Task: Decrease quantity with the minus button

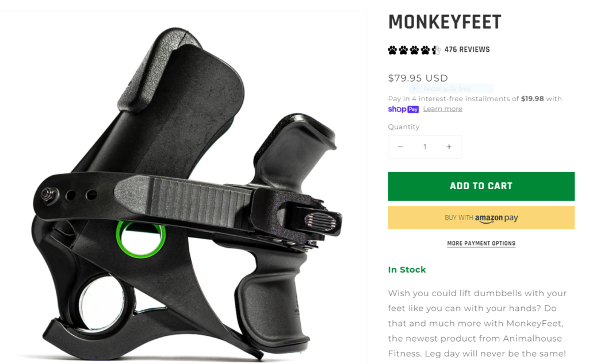Action: [400, 147]
